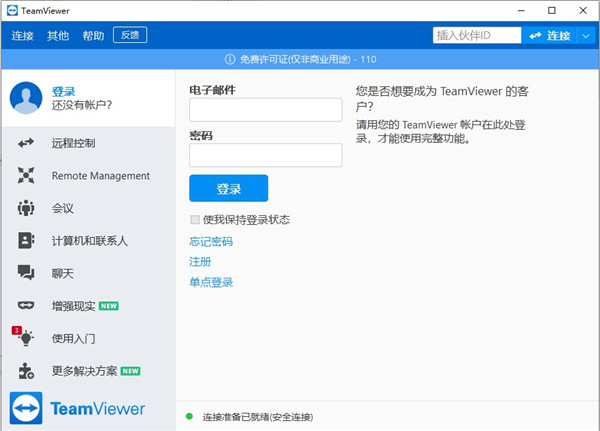Enable the 使我保持登录状态 checkbox
This screenshot has height=431, width=600.
(x=195, y=220)
